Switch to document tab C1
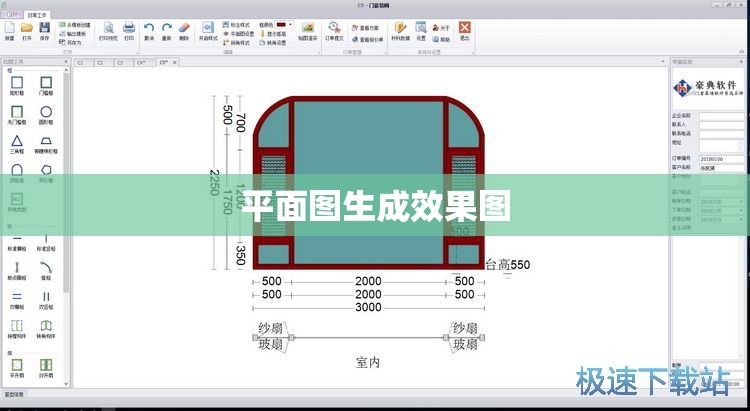Image resolution: width=750 pixels, height=411 pixels. [x=80, y=63]
